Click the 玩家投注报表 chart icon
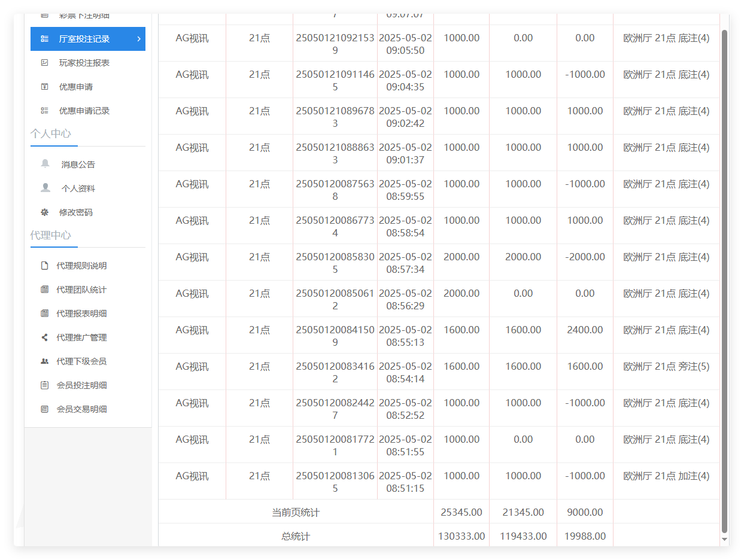The image size is (744, 560). [44, 63]
